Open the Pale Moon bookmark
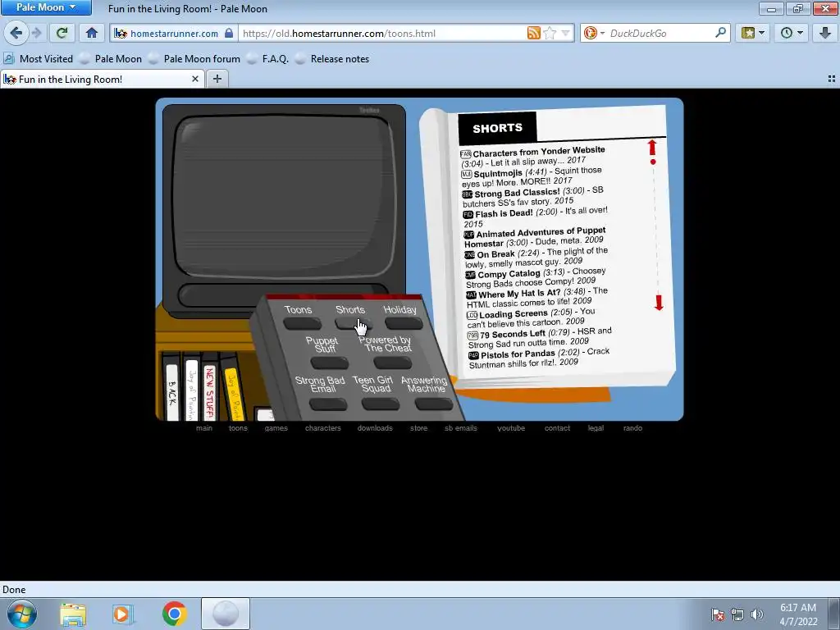This screenshot has height=630, width=840. coord(111,59)
